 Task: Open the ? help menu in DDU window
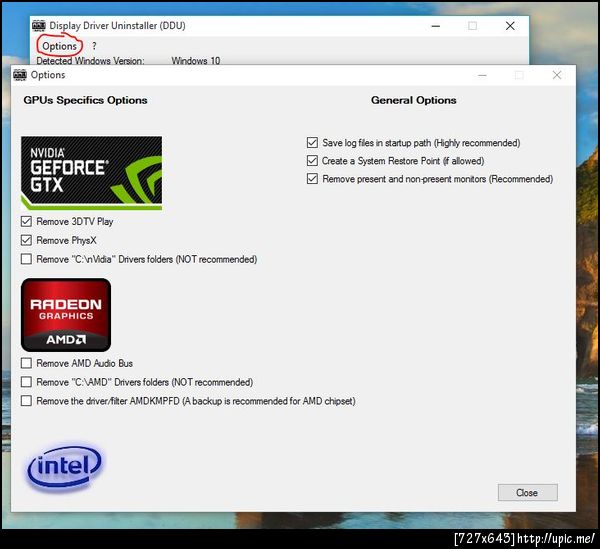94,46
